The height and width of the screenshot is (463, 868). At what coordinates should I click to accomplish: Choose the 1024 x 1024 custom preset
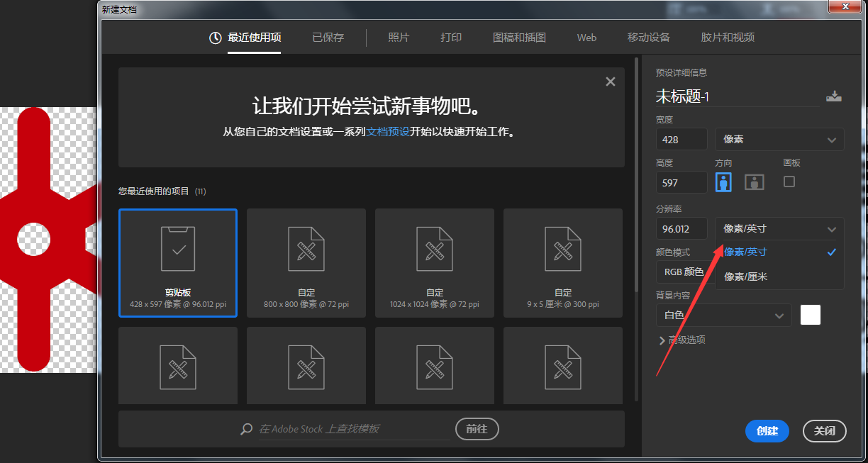pyautogui.click(x=434, y=262)
